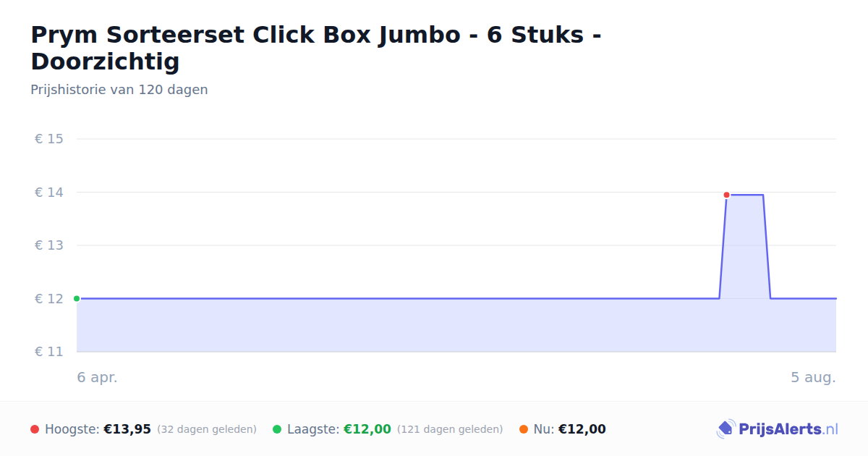Click the 6 apr. start date label

(97, 377)
